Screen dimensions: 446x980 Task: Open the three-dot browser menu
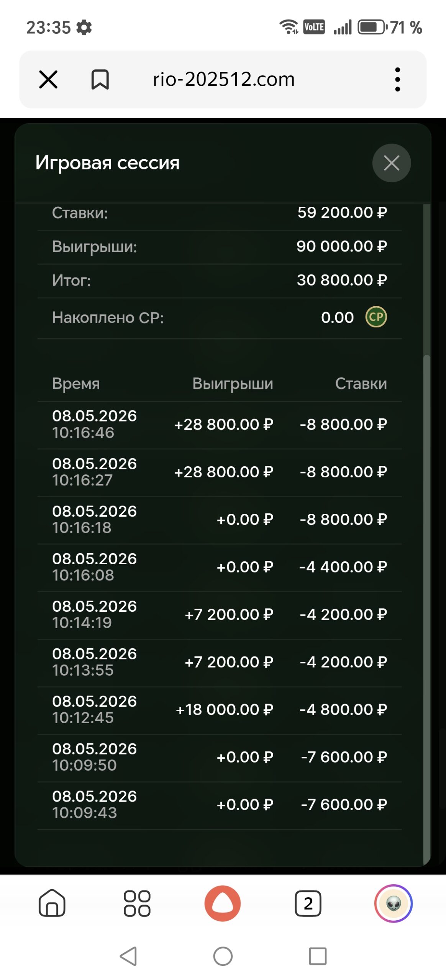coord(397,80)
